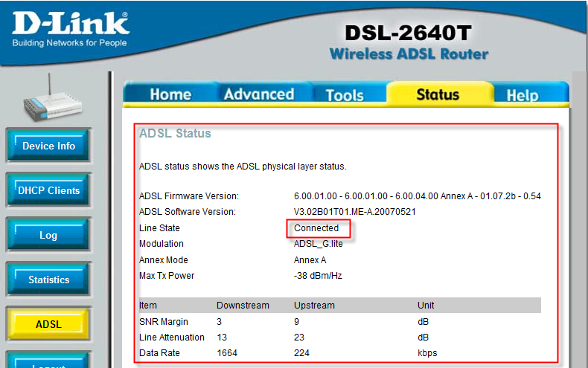Click the D-Link logo
This screenshot has width=588, height=368.
(71, 23)
